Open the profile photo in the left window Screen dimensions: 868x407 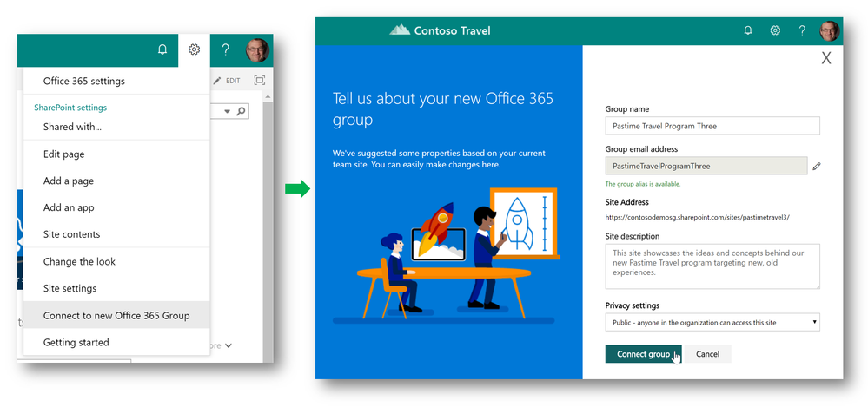[257, 50]
